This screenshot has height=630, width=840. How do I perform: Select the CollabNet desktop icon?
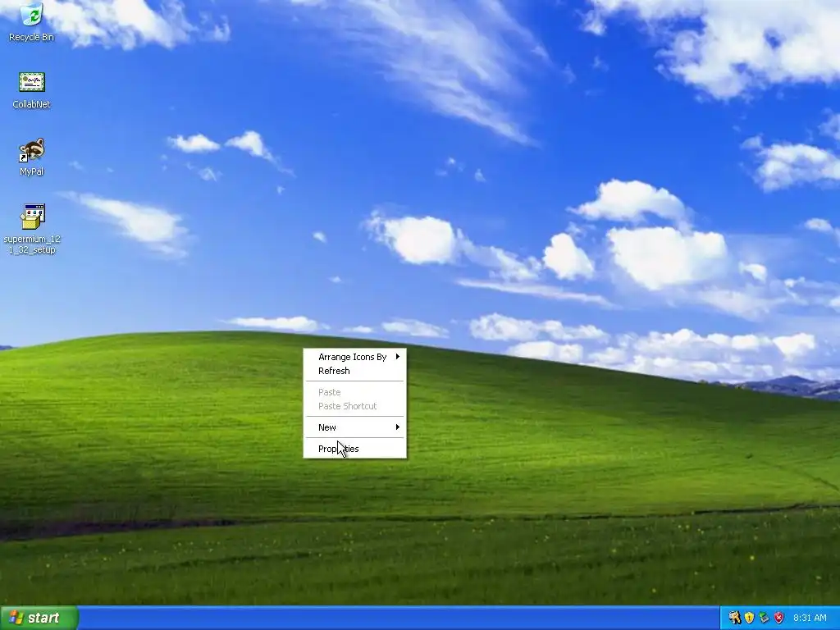[x=32, y=90]
